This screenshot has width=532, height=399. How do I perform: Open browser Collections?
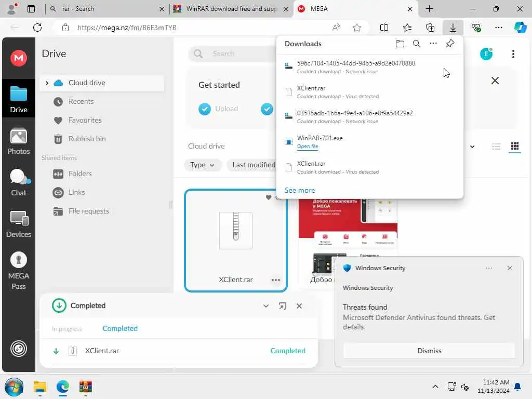coord(430,28)
